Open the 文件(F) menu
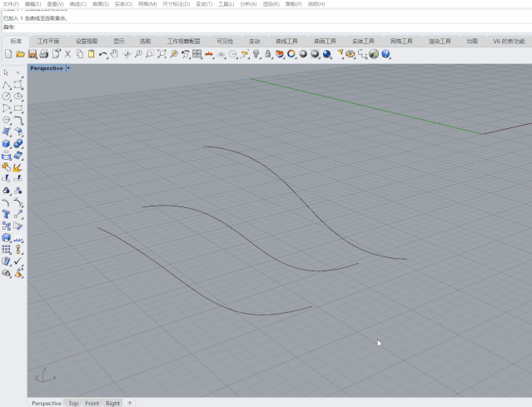 tap(11, 4)
